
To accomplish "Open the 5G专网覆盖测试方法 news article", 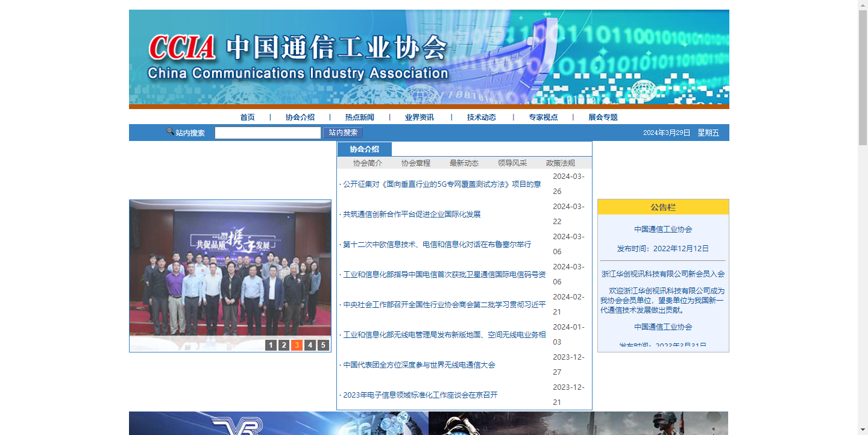I will pos(442,184).
